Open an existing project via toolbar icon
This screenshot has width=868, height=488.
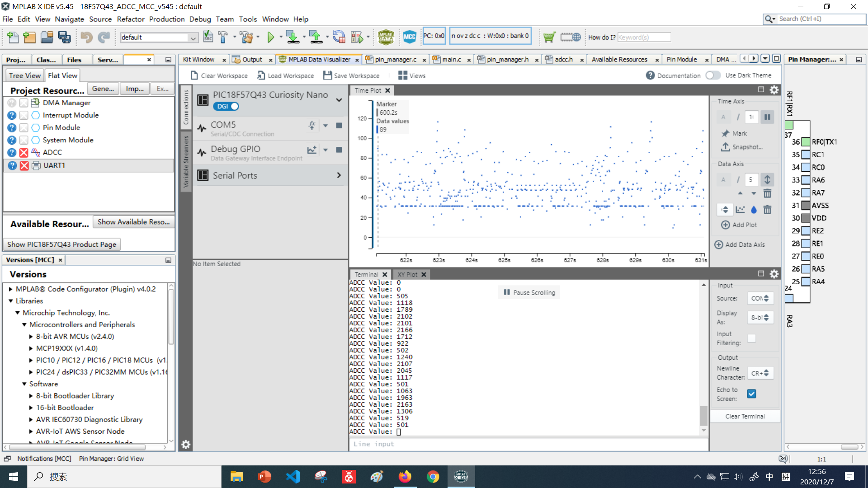coord(47,37)
